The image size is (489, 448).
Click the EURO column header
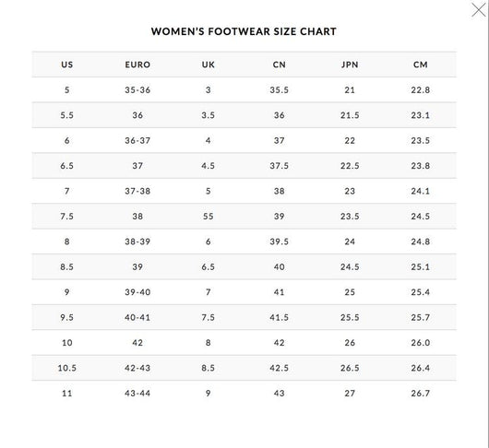click(137, 65)
